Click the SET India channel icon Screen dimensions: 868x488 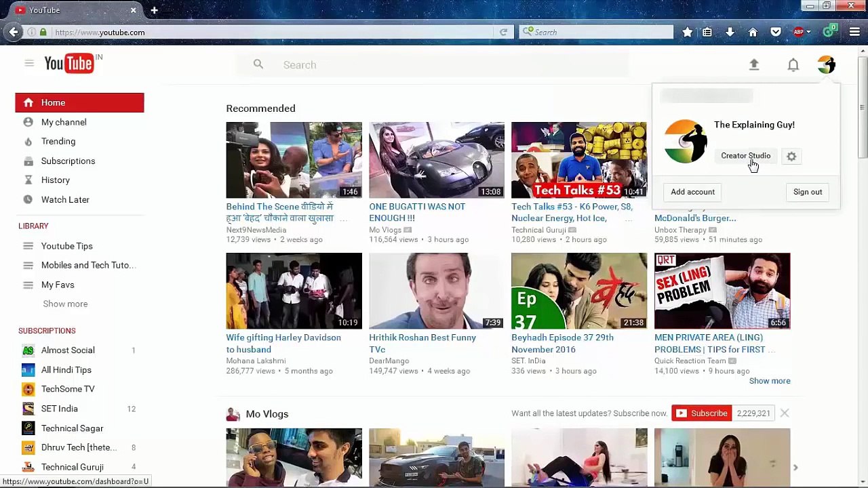click(28, 409)
